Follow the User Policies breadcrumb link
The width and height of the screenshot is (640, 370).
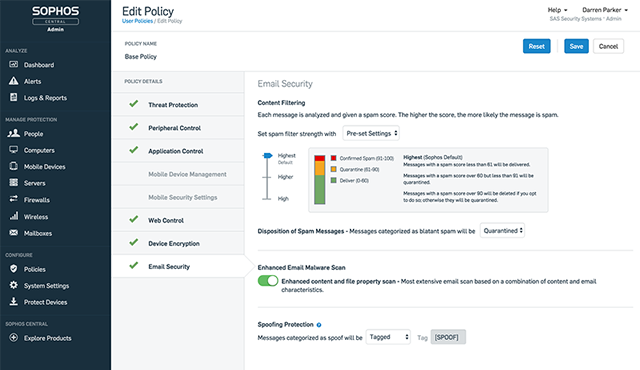point(137,21)
